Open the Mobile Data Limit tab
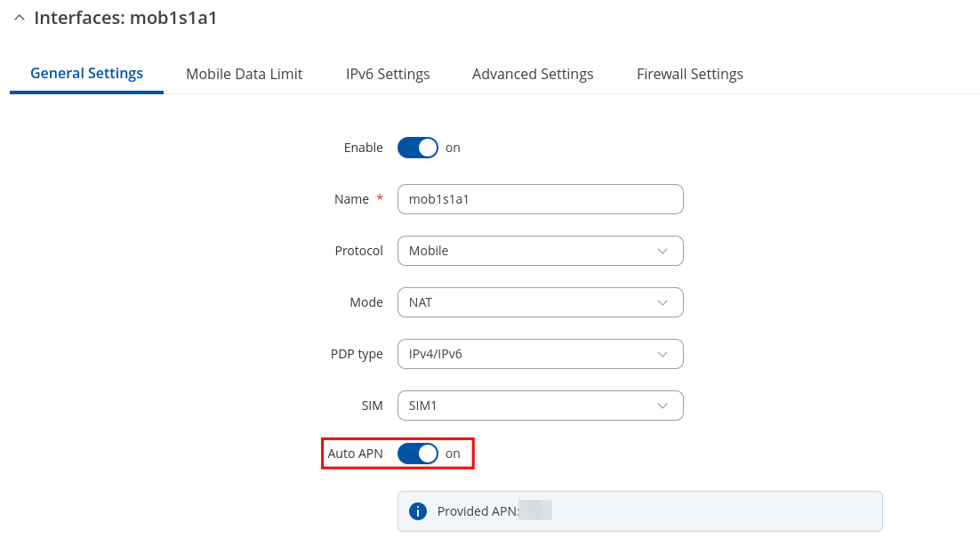980x546 pixels. point(244,75)
